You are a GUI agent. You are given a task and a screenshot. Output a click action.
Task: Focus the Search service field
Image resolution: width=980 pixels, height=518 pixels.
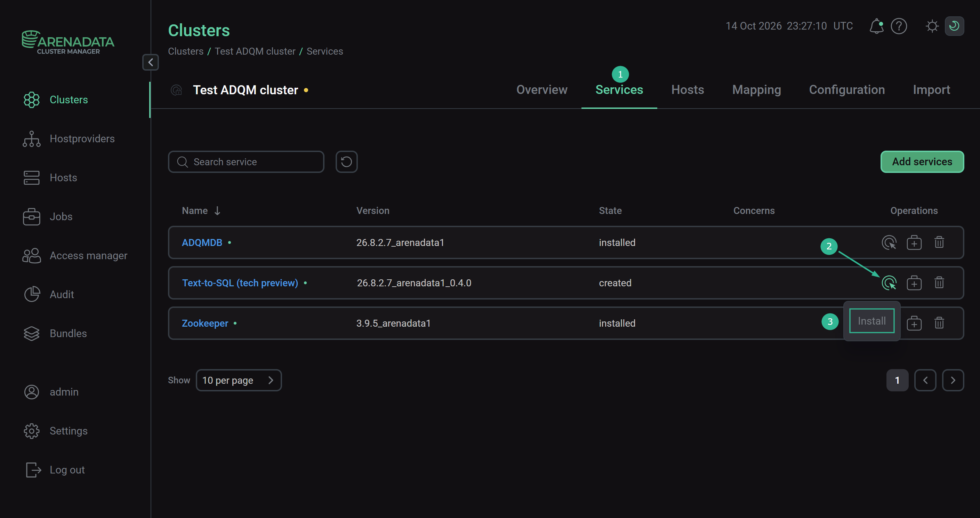pos(246,162)
